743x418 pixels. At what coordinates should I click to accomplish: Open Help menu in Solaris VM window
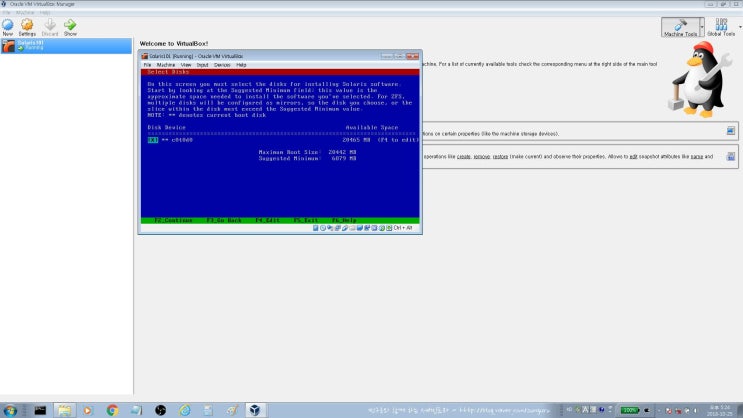click(241, 65)
